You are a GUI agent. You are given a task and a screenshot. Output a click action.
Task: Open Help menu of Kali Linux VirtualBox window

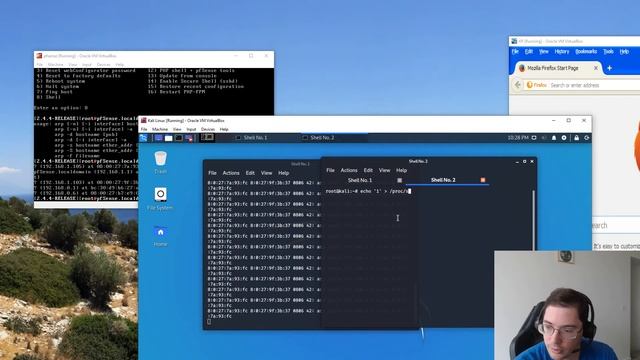(224, 129)
